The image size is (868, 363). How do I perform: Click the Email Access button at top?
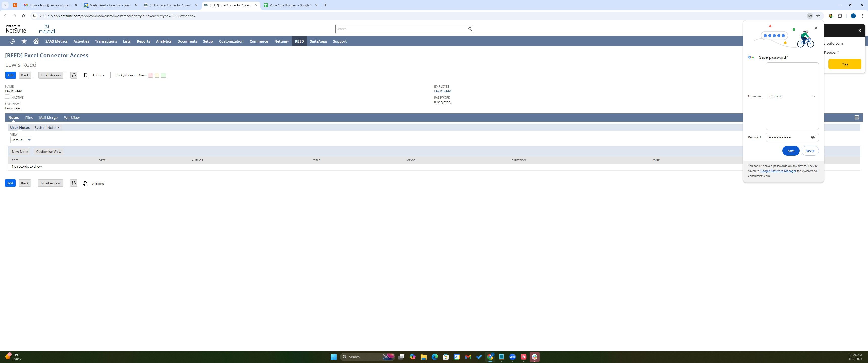[x=50, y=75]
